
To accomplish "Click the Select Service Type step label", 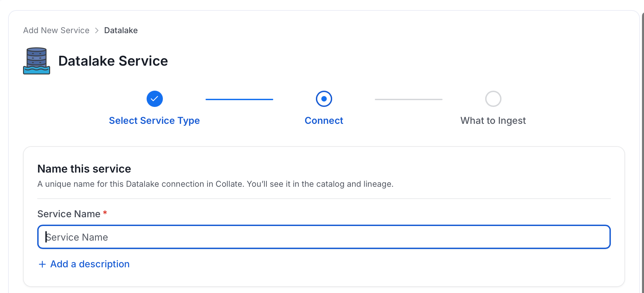I will (x=154, y=121).
